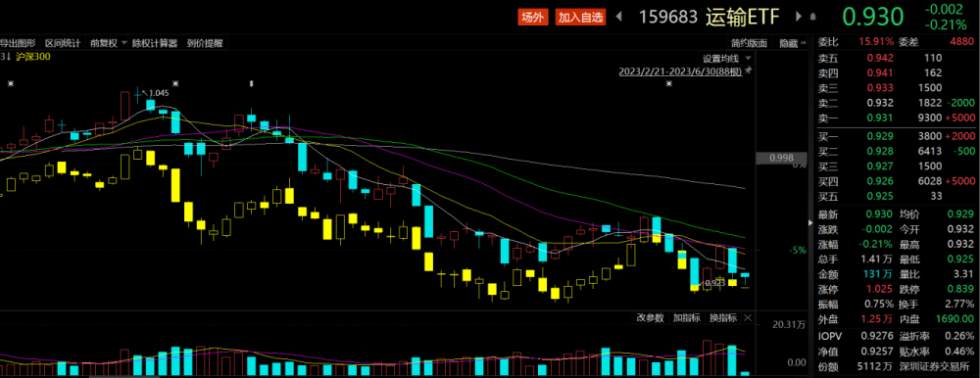Click 换指标 to switch indicator
The width and height of the screenshot is (980, 378).
point(723,317)
